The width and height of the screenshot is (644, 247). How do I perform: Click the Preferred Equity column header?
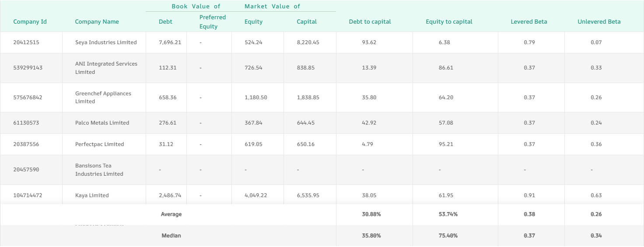click(212, 22)
